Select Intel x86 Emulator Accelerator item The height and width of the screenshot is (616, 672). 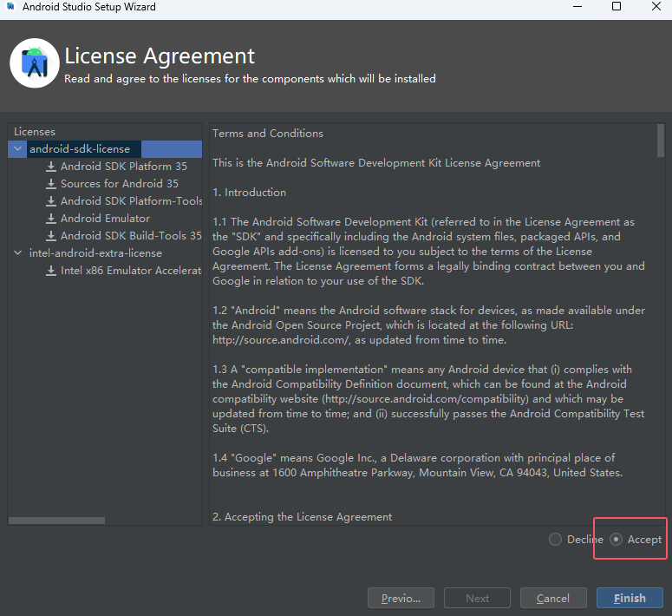131,271
